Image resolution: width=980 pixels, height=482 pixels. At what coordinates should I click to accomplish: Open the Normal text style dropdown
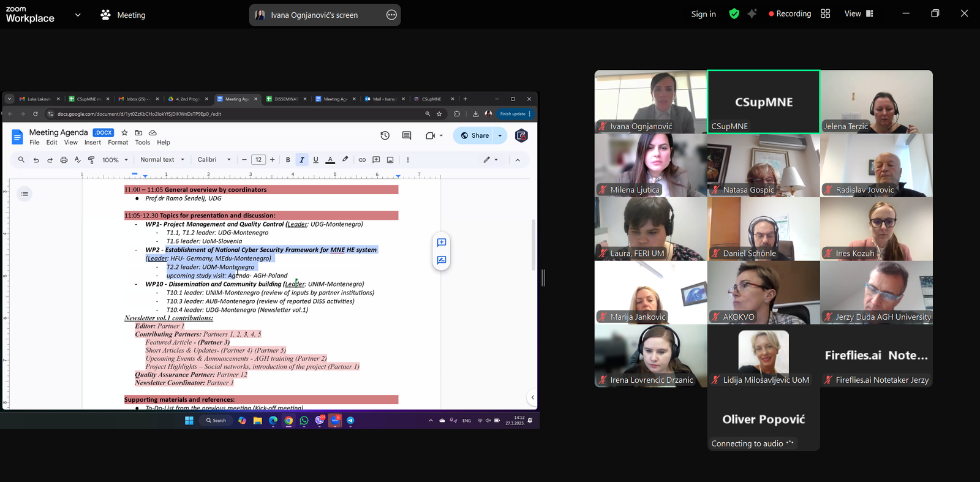pos(162,160)
